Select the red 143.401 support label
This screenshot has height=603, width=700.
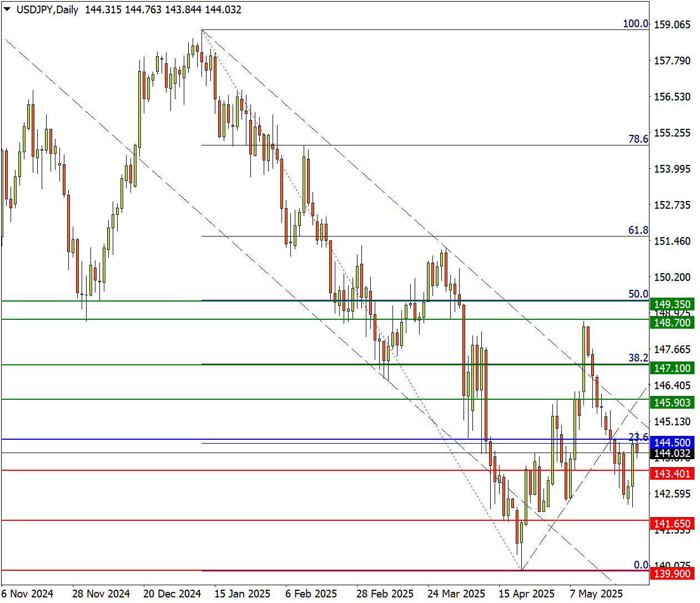pos(672,474)
